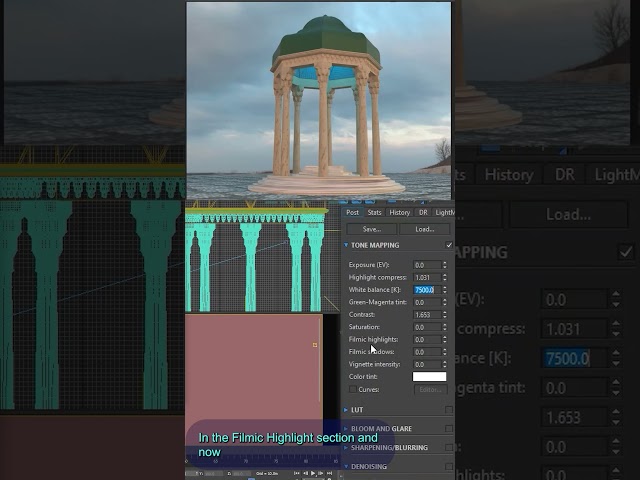Enable the LUT checkbox
The height and width of the screenshot is (480, 640).
click(x=449, y=409)
